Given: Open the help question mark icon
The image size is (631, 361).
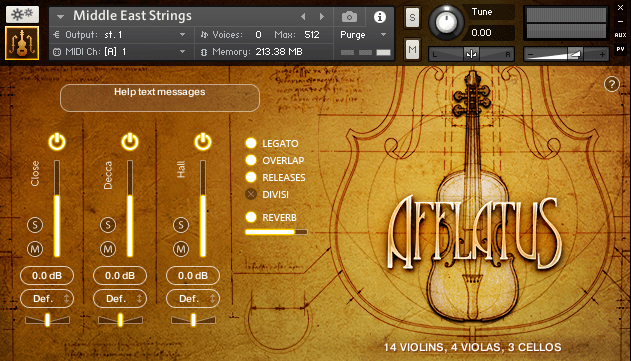Looking at the screenshot, I should pyautogui.click(x=611, y=84).
